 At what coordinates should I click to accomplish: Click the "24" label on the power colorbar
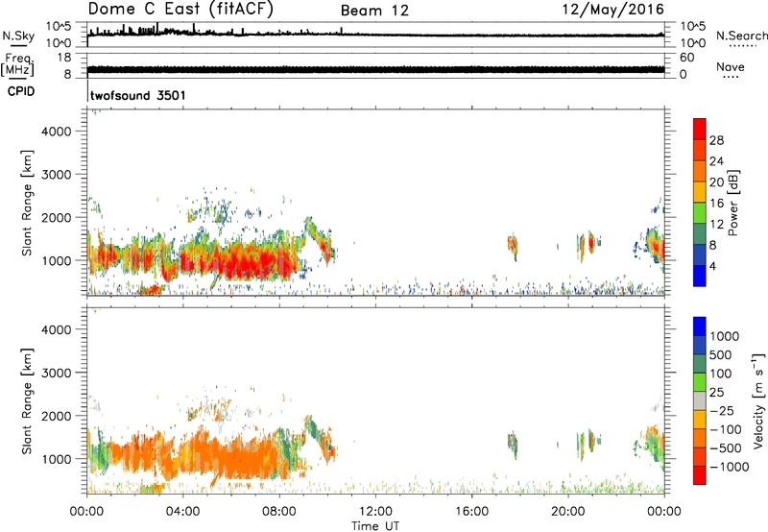(x=716, y=161)
